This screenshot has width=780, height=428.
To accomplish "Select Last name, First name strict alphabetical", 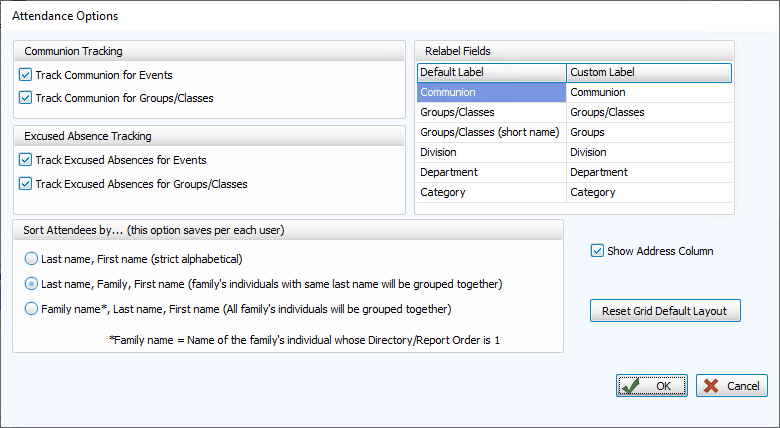I will [x=32, y=259].
